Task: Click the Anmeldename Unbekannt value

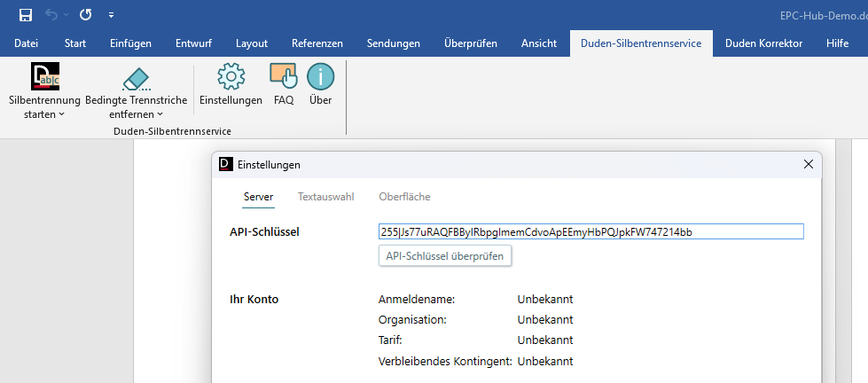Action: [545, 300]
